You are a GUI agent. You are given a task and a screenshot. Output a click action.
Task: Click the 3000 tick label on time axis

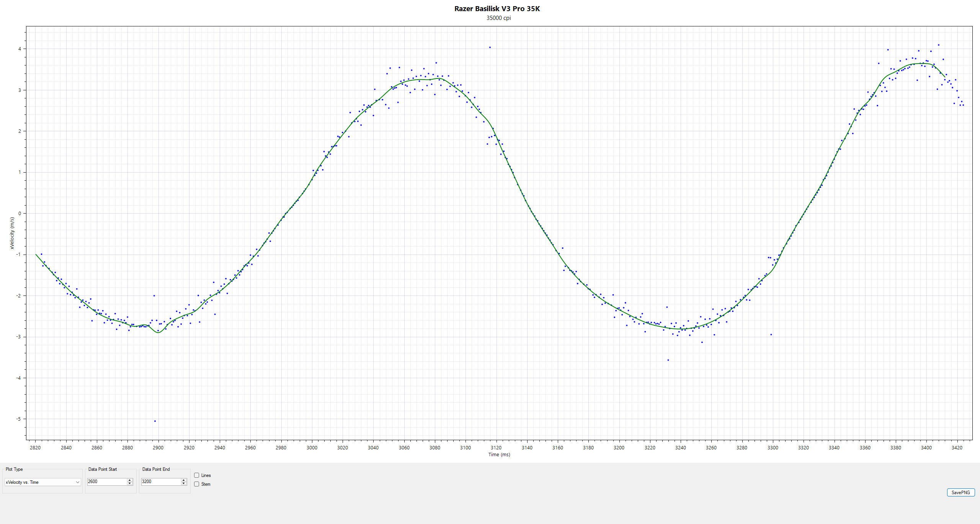tap(312, 448)
